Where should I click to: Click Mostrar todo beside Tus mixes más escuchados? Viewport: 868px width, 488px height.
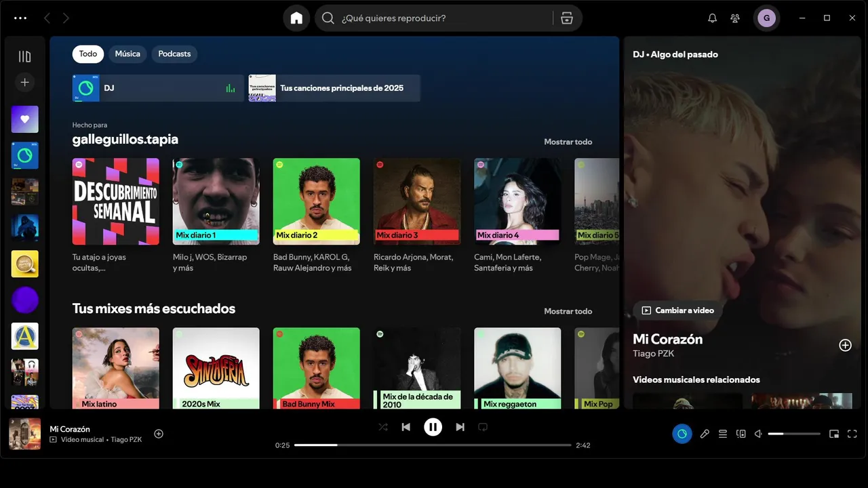[x=568, y=311]
